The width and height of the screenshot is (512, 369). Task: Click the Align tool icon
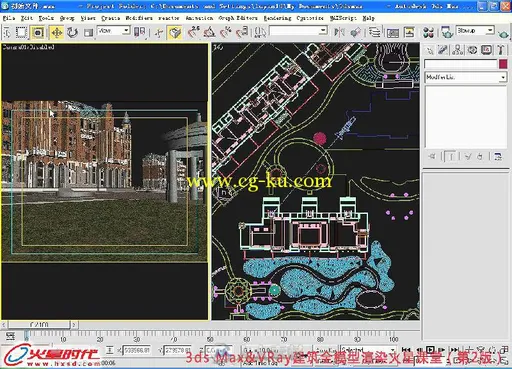point(356,32)
